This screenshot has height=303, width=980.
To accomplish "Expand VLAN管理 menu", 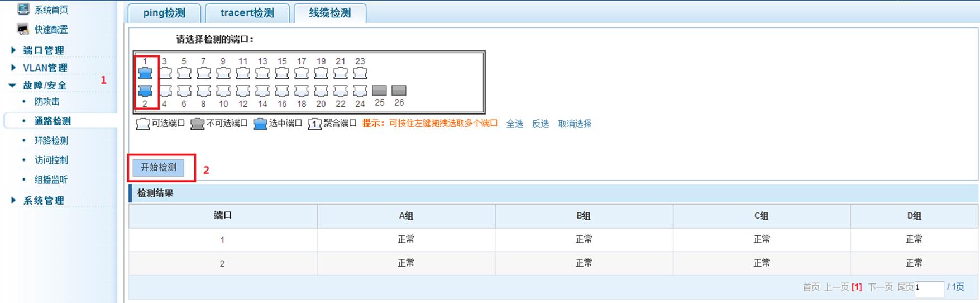I will pos(45,68).
